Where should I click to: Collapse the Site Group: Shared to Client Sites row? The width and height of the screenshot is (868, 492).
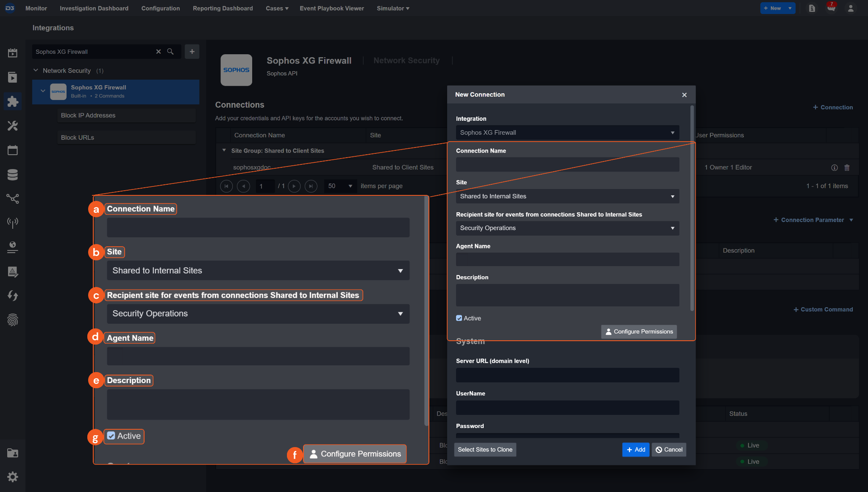point(224,150)
